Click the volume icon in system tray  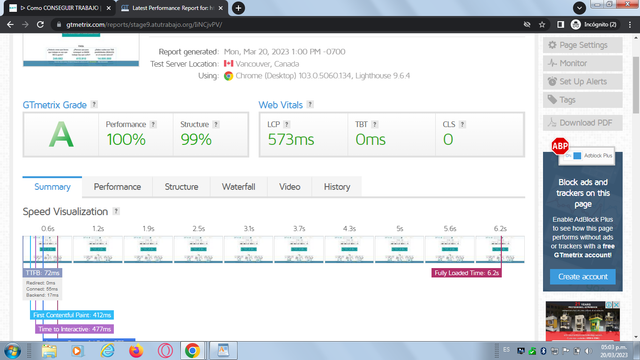point(588,351)
